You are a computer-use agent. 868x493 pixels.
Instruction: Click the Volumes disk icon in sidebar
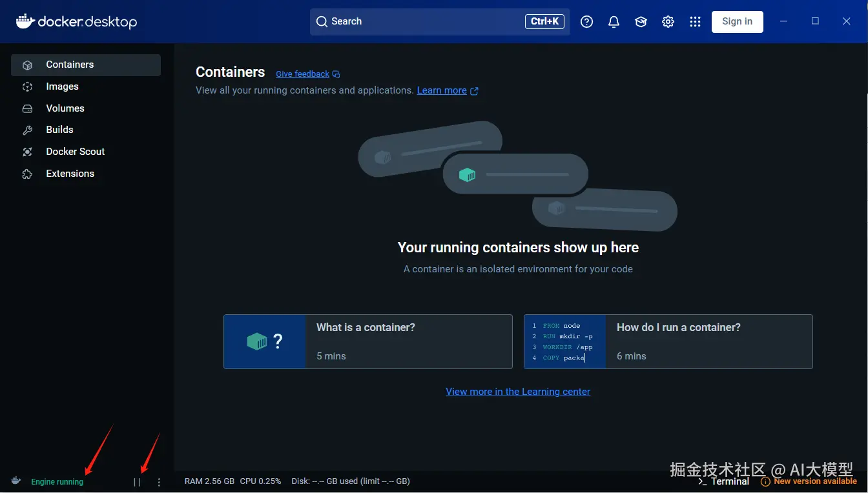tap(27, 108)
